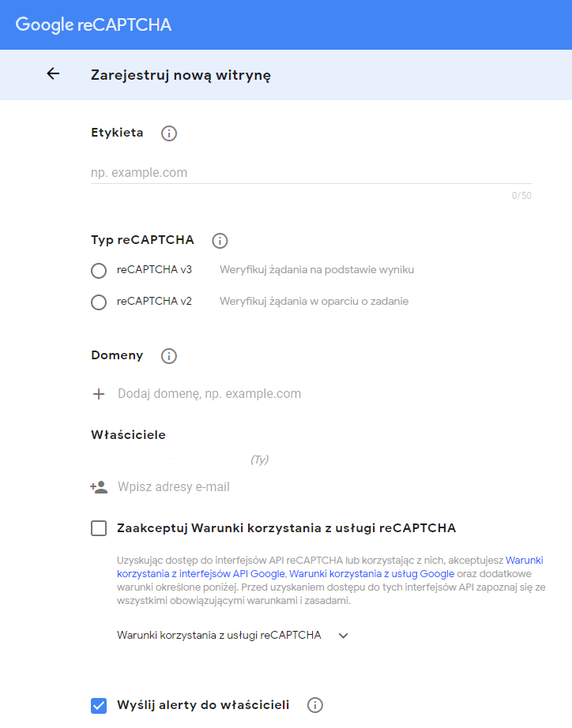The width and height of the screenshot is (572, 728).
Task: Click the plus icon to add domain
Action: [x=99, y=394]
